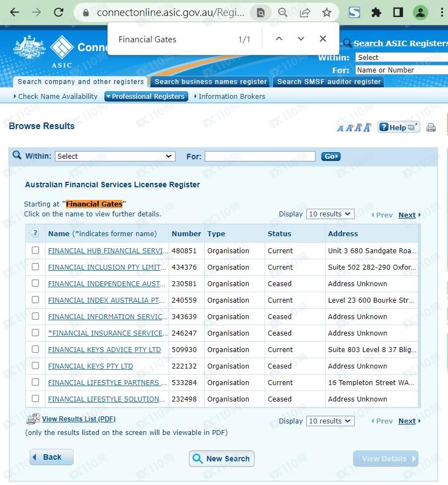Screen dimensions: 448x485
Task: Open the Chrome three-dot menu
Action: (442, 13)
